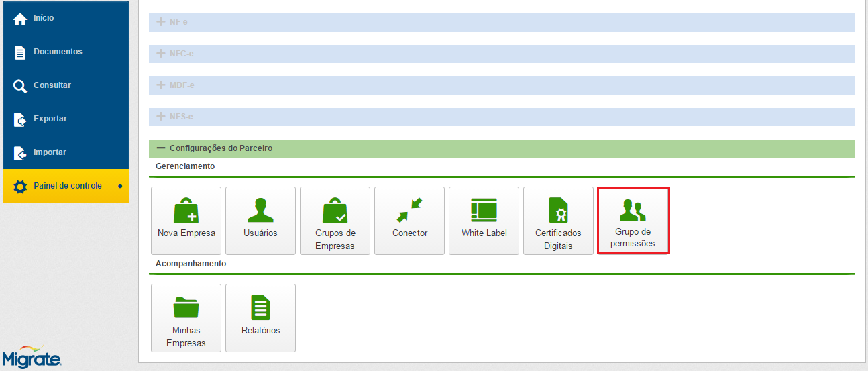Screen dimensions: 868x371
Task: Open Grupos de Empresas tile
Action: 335,221
